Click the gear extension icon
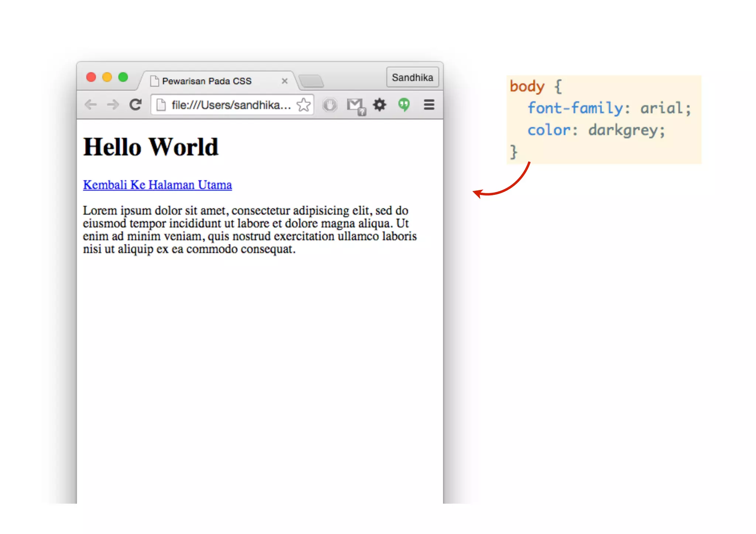 tap(379, 105)
